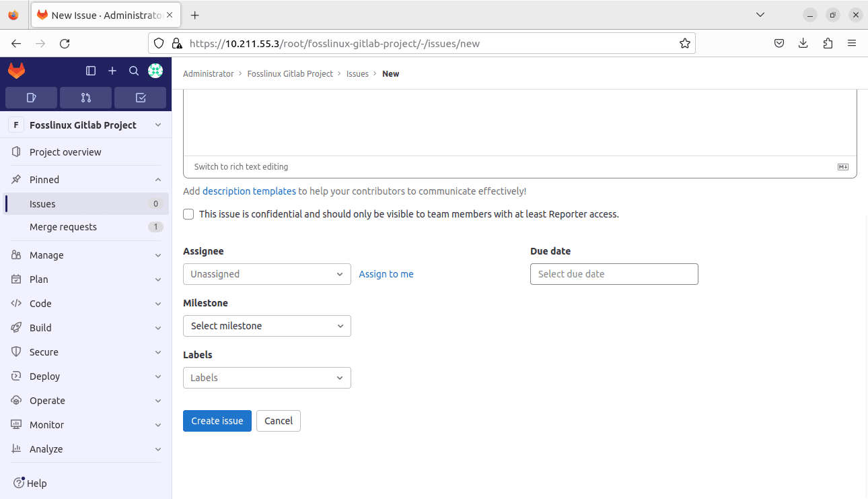Open the Firefox hamburger menu

point(852,43)
